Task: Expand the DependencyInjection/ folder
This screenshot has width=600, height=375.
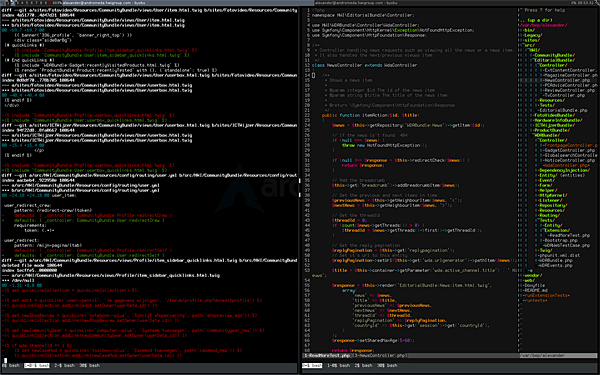Action: pyautogui.click(x=563, y=170)
